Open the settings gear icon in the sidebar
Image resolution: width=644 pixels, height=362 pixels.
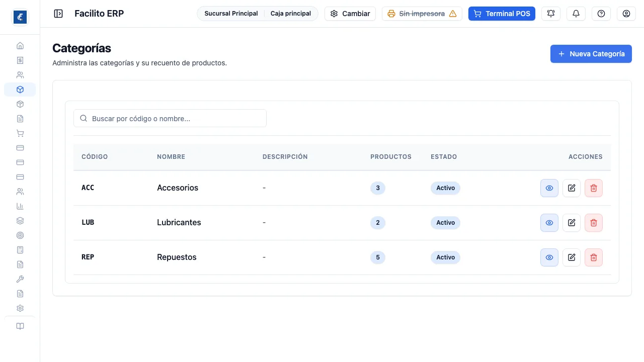(x=20, y=308)
